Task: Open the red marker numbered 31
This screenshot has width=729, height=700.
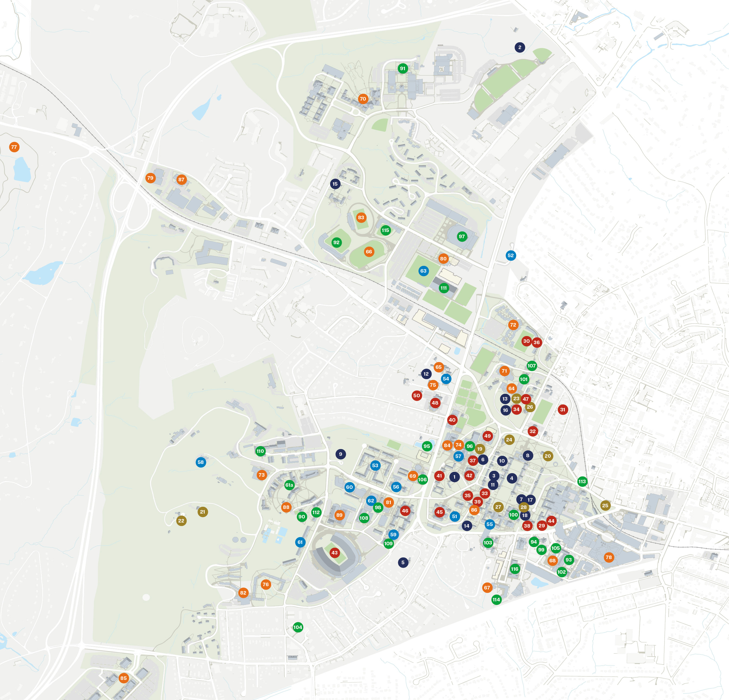Action: pos(562,409)
